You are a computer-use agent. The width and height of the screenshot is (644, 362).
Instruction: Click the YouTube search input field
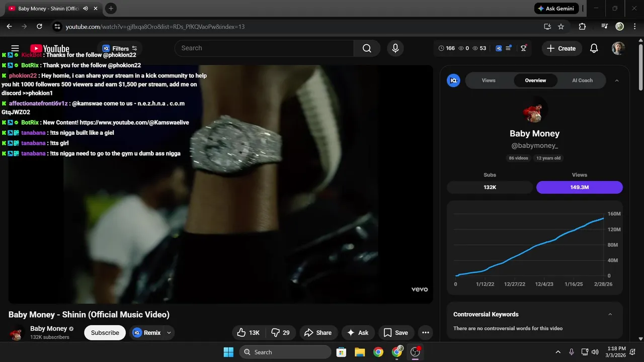[264, 48]
